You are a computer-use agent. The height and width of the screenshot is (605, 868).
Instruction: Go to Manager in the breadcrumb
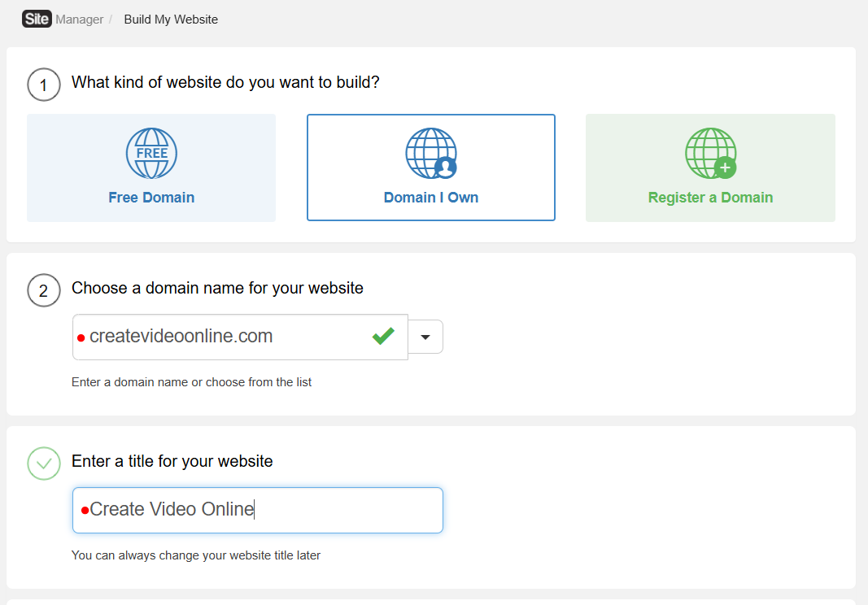pos(80,20)
